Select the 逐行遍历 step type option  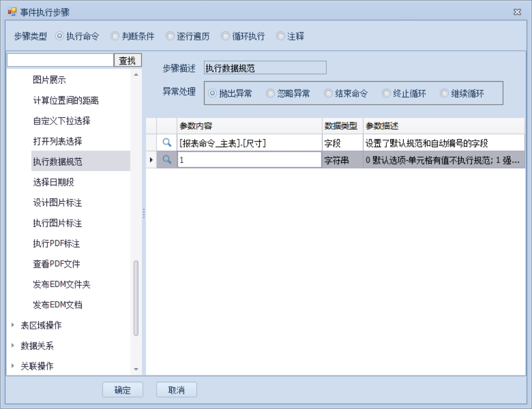(170, 37)
